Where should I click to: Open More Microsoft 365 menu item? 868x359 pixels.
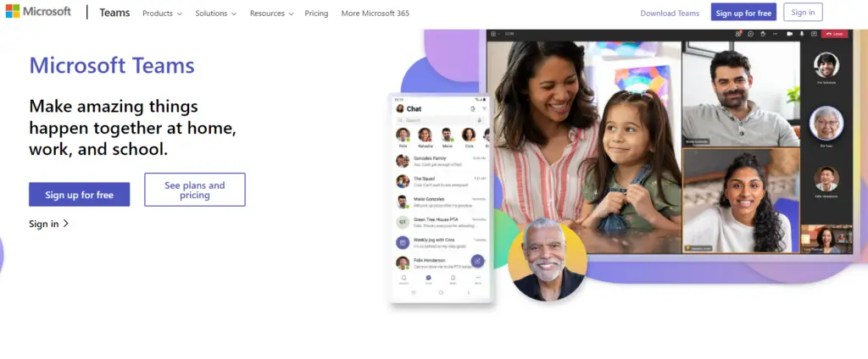tap(376, 14)
